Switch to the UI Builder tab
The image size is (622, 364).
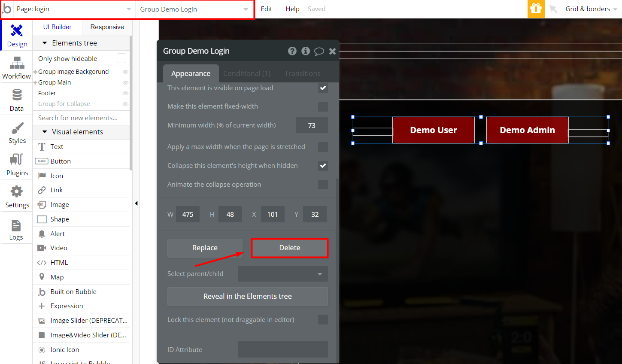click(x=57, y=27)
